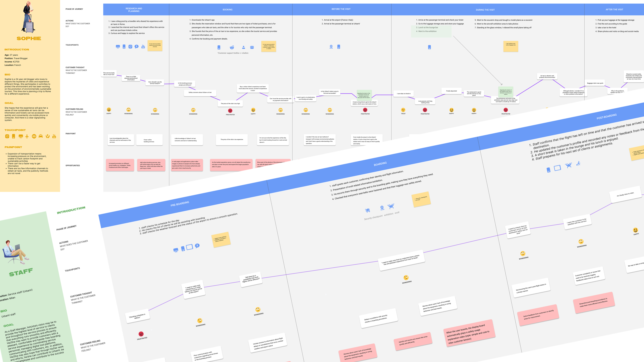Click 'The price of the ride is too expensive' pain point card

[x=232, y=140]
